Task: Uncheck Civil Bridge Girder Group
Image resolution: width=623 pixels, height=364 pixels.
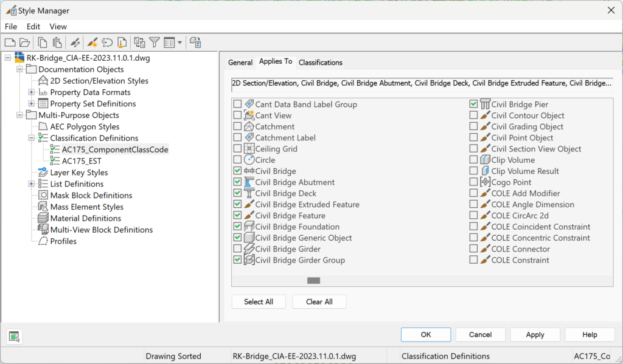Action: click(238, 260)
